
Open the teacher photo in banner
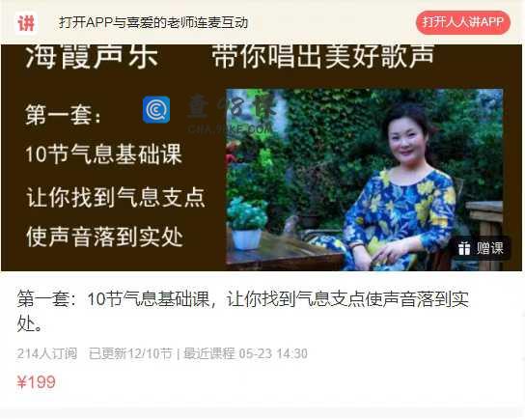(x=365, y=180)
